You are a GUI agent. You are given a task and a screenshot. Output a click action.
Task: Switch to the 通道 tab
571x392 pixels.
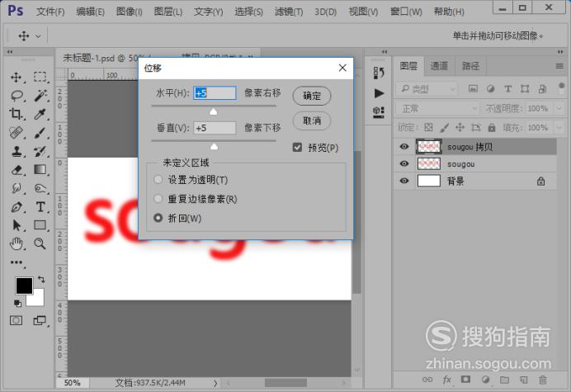click(x=439, y=66)
